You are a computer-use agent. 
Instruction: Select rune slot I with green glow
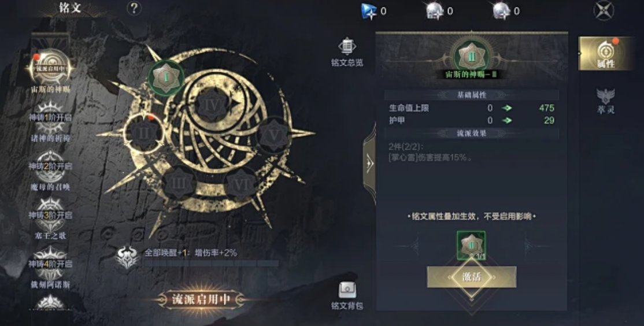[x=166, y=77]
